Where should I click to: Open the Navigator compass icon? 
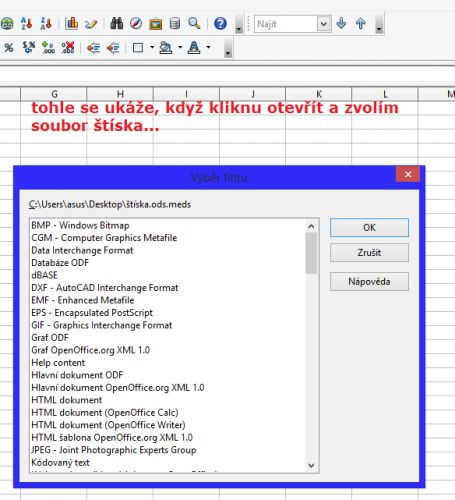point(136,24)
